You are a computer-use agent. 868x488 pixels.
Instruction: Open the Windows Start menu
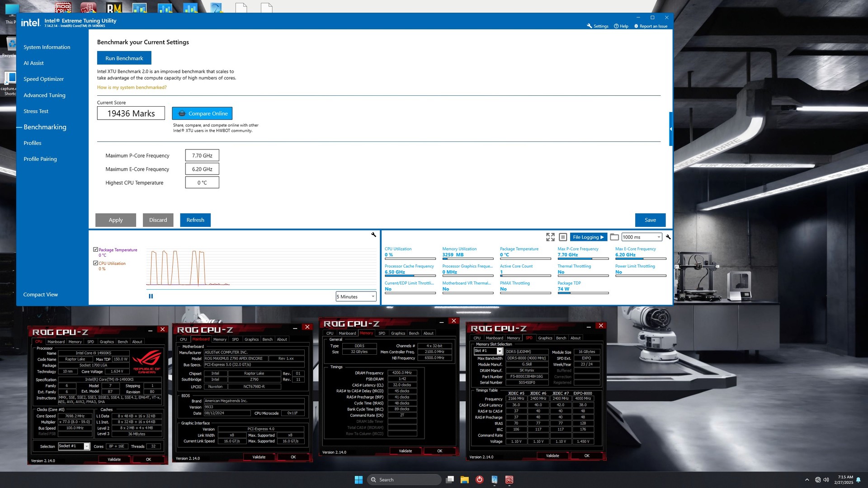coord(359,479)
